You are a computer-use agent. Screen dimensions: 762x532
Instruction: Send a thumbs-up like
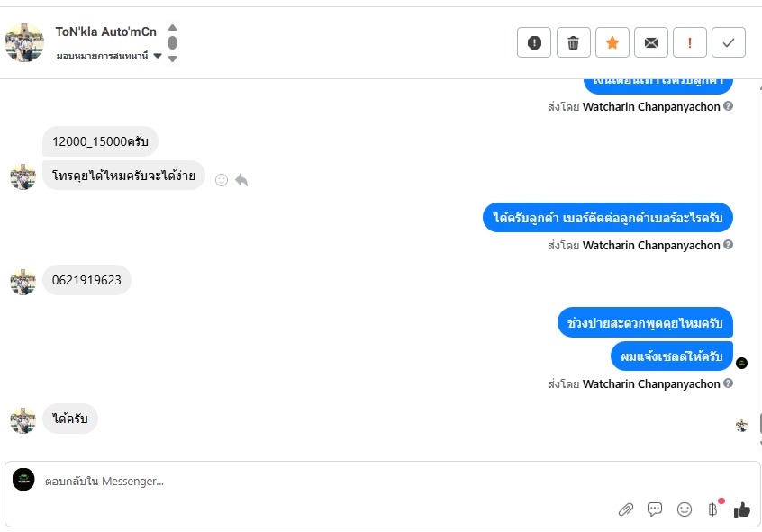click(741, 509)
